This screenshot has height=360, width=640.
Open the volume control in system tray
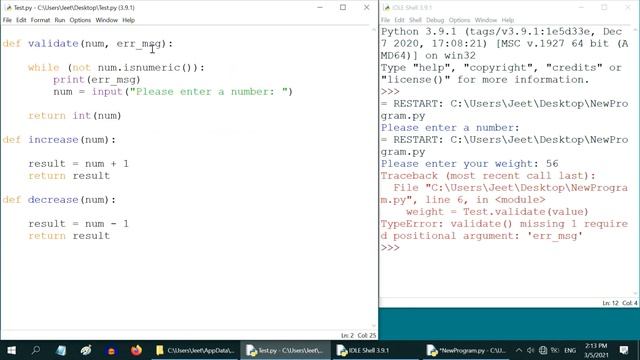click(x=530, y=350)
